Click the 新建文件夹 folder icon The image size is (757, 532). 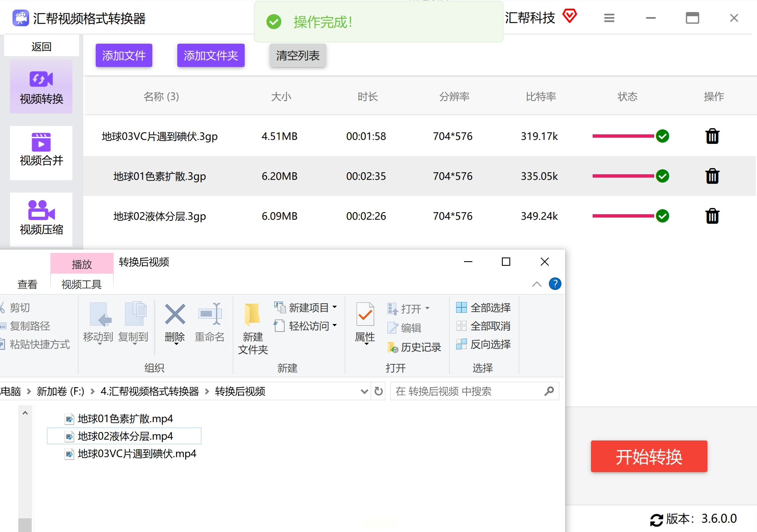click(x=253, y=314)
